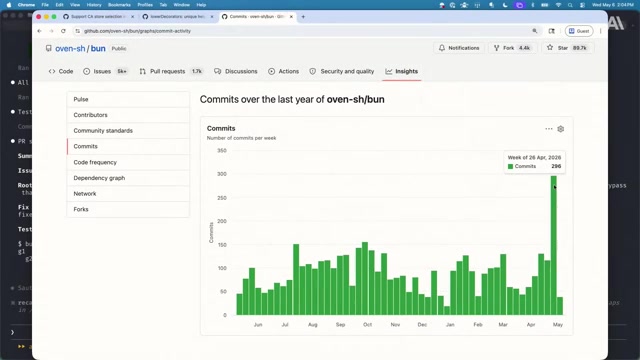Click the Do Not Disturb moon icon
Image resolution: width=640 pixels, height=360 pixels.
coord(505,5)
